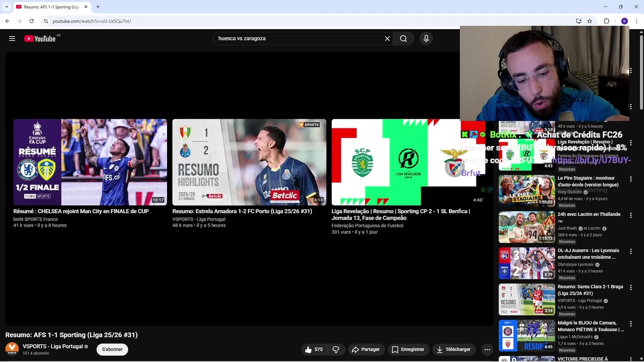Open beIN SPORTS France channel link
644x362 pixels.
[36, 220]
